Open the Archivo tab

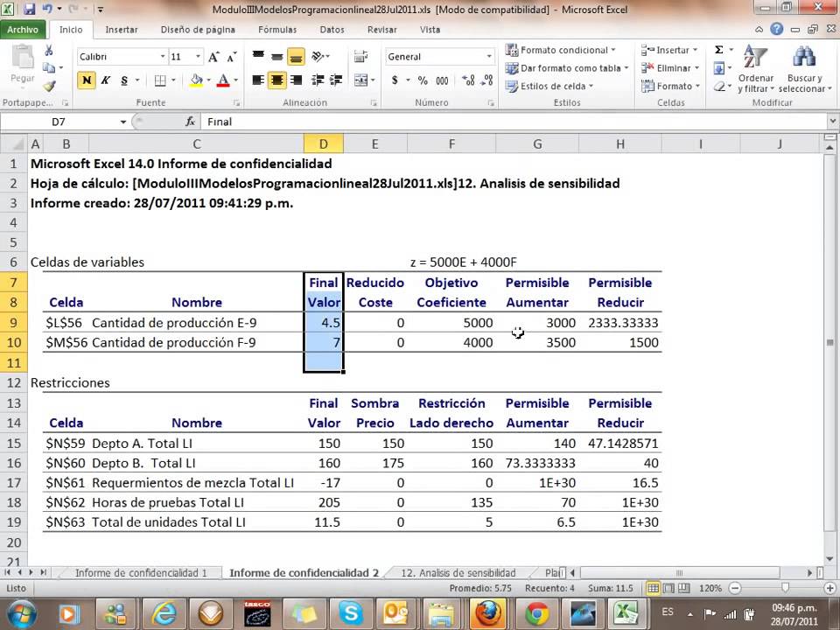[x=23, y=30]
